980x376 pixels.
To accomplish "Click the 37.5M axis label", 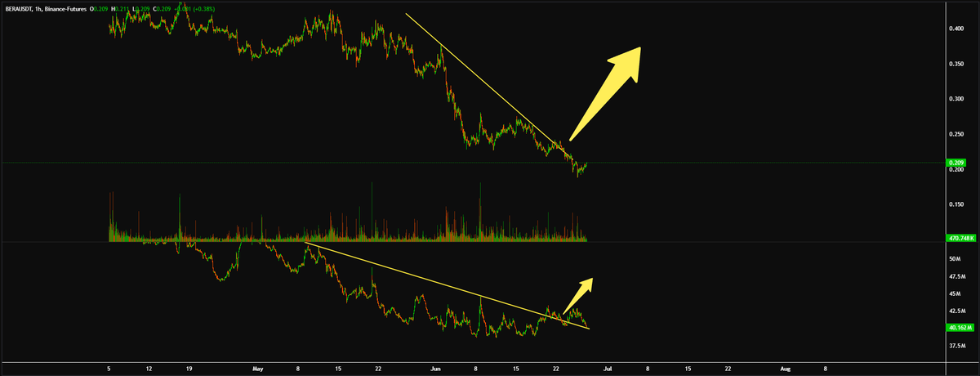I will pyautogui.click(x=956, y=345).
